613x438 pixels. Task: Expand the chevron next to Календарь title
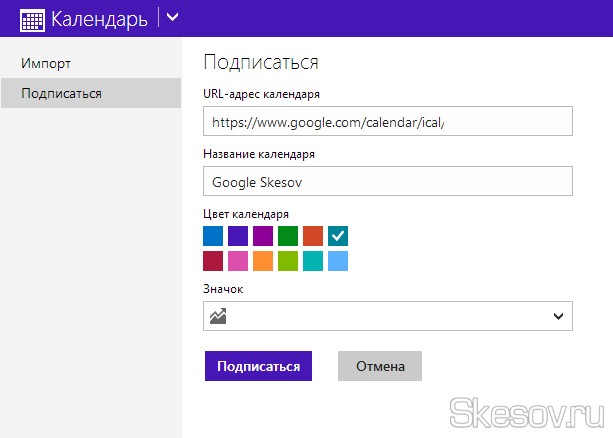[173, 17]
